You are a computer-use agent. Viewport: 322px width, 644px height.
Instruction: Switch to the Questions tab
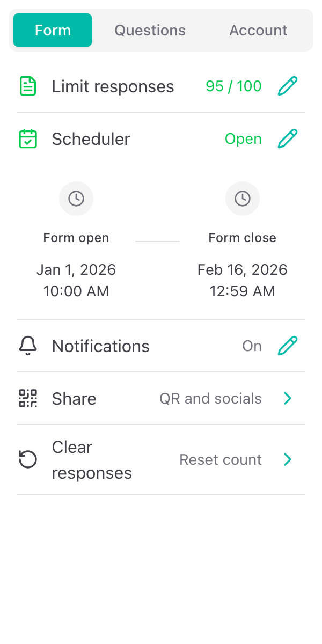[x=150, y=30]
